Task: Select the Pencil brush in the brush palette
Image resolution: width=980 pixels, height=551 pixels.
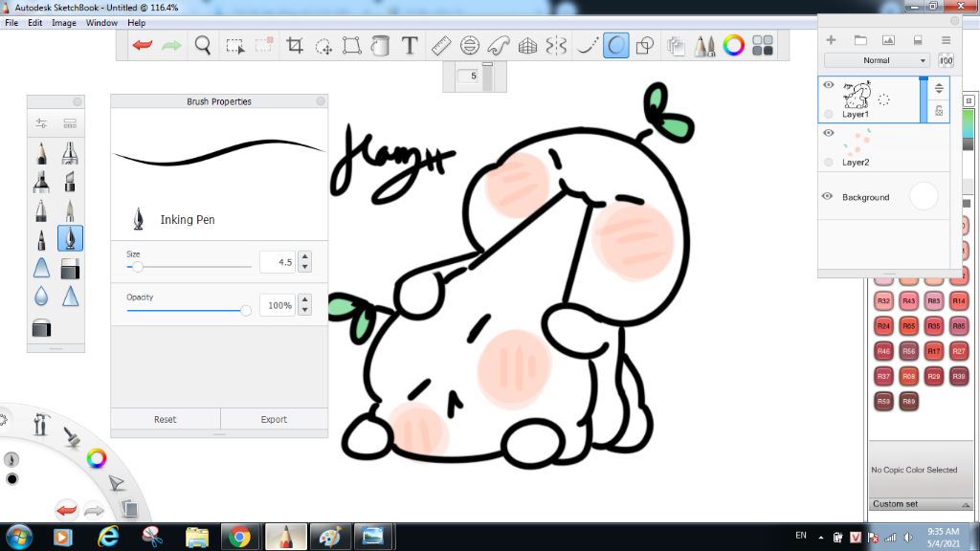Action: pos(41,153)
